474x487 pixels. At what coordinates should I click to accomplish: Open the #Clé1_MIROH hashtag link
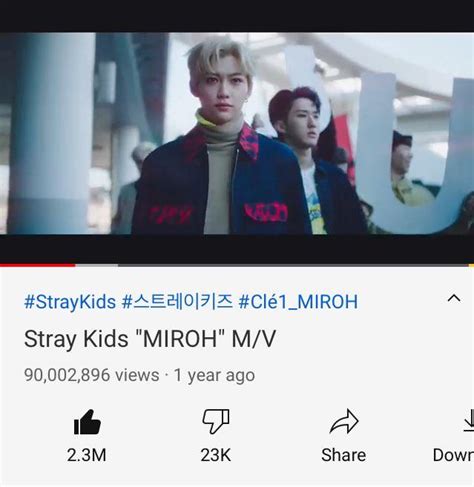pyautogui.click(x=298, y=302)
